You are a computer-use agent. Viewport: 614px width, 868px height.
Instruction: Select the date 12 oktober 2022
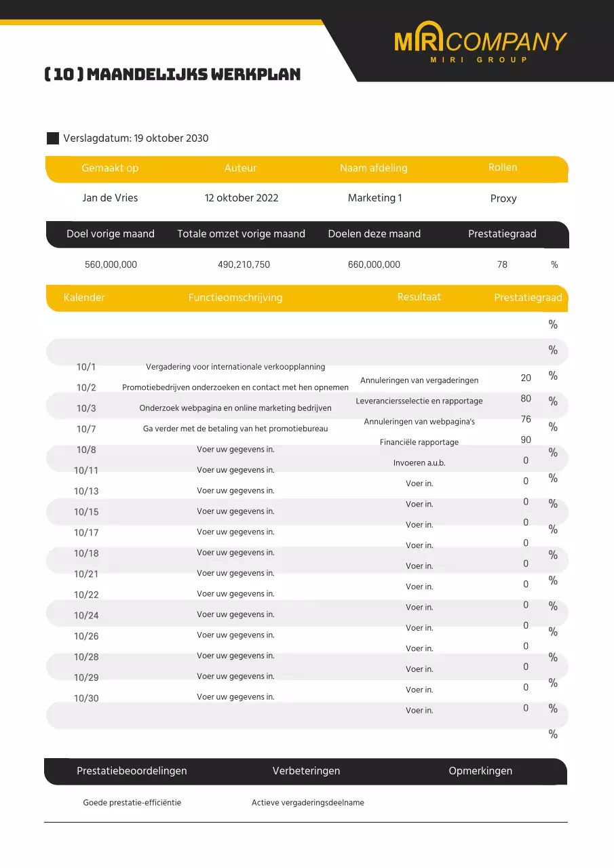(242, 198)
